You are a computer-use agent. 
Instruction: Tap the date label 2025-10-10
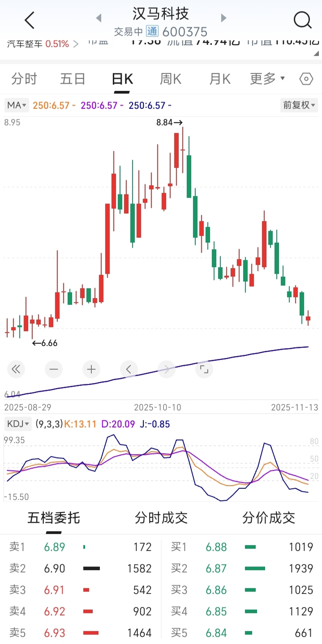pyautogui.click(x=158, y=407)
